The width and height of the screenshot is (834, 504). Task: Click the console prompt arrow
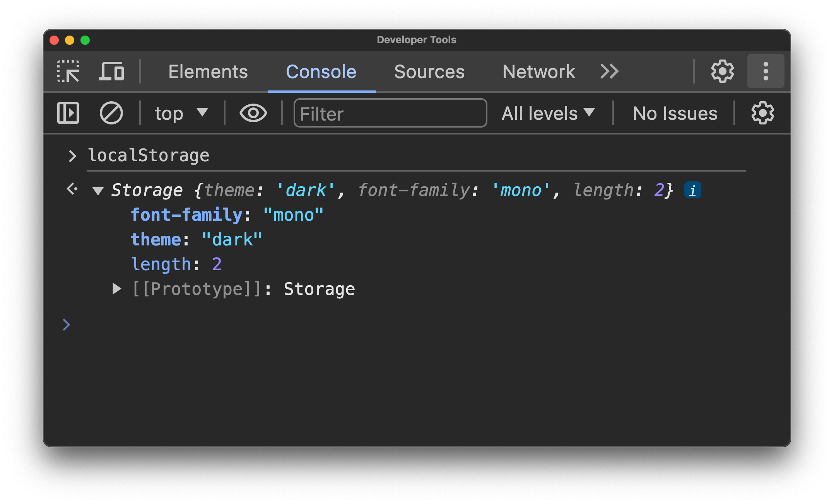[x=67, y=323]
